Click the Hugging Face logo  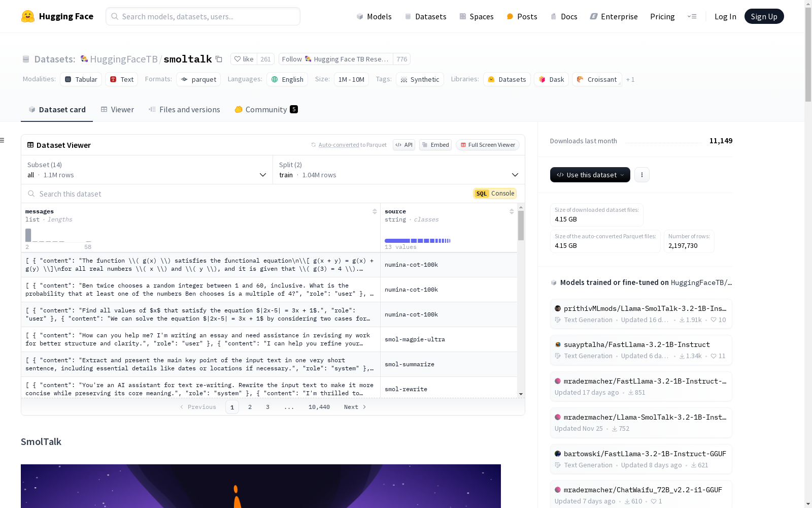coord(57,16)
